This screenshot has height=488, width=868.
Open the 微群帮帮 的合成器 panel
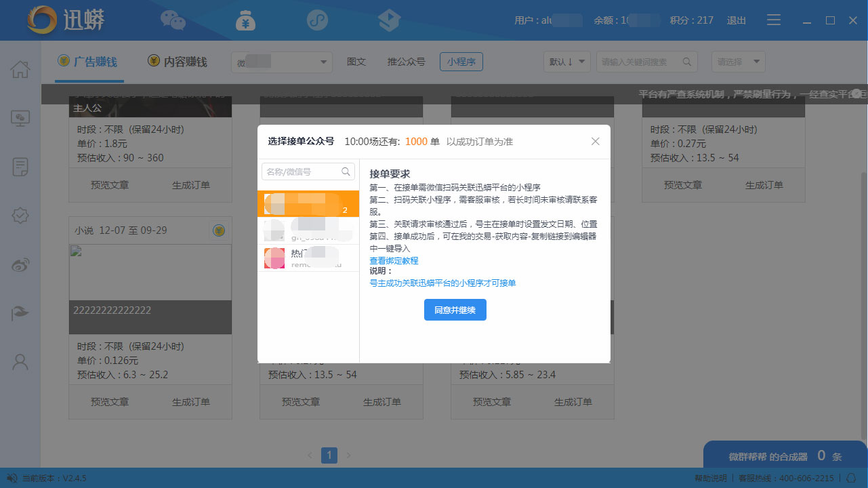click(x=785, y=455)
